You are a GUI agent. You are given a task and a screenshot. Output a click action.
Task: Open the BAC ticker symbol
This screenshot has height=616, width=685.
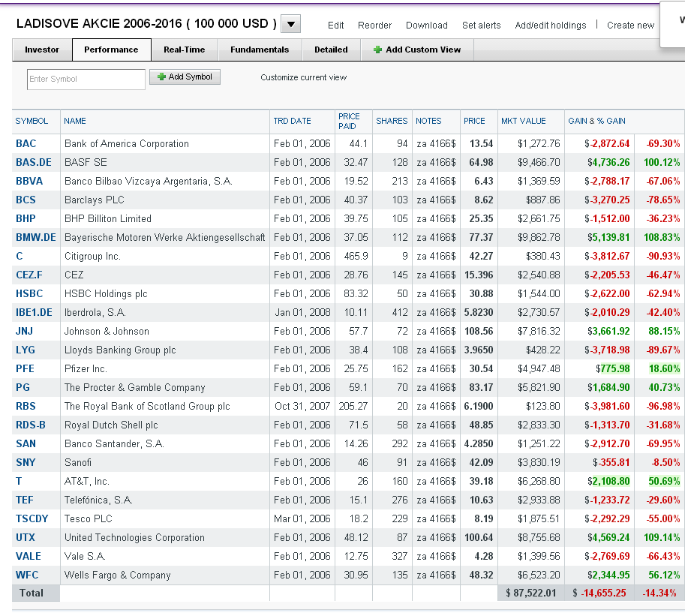tap(26, 144)
